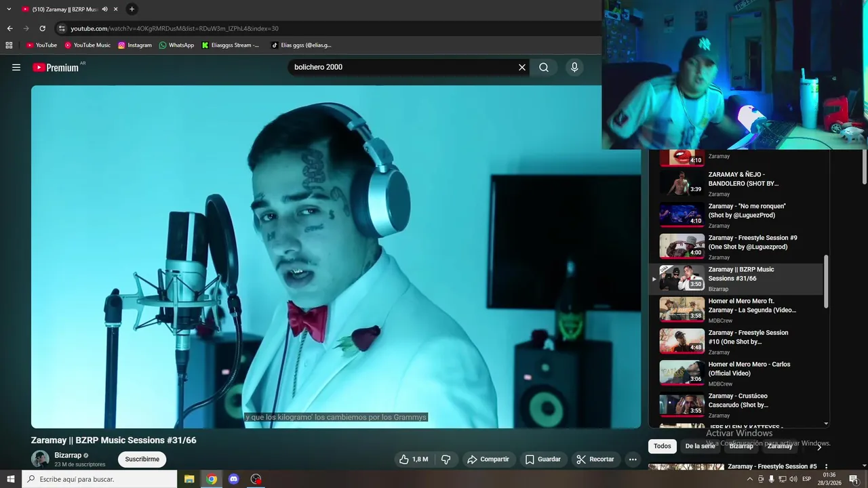This screenshot has width=868, height=488.
Task: Show more filter chips with arrow
Action: [x=818, y=447]
